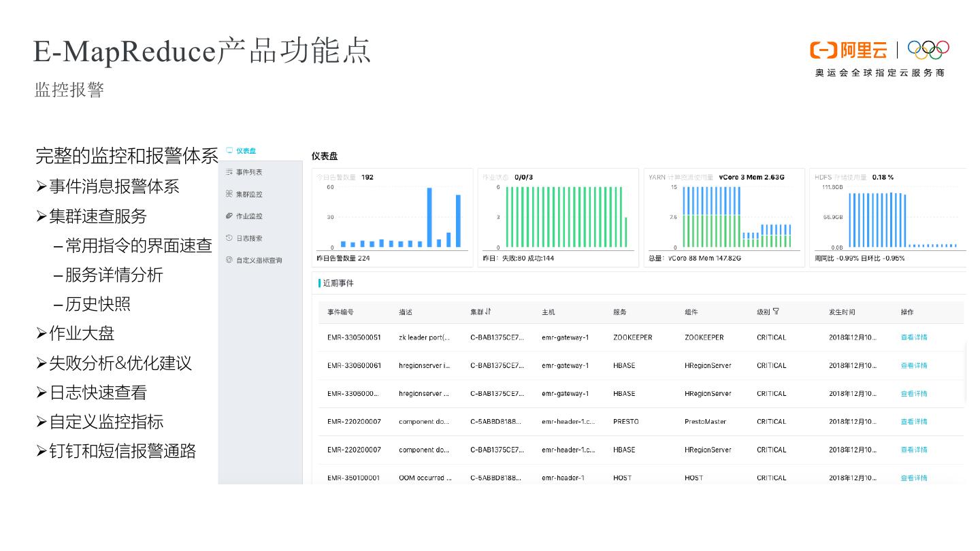The height and width of the screenshot is (551, 980).
Task: Click the 近期事件 section header
Action: (338, 284)
